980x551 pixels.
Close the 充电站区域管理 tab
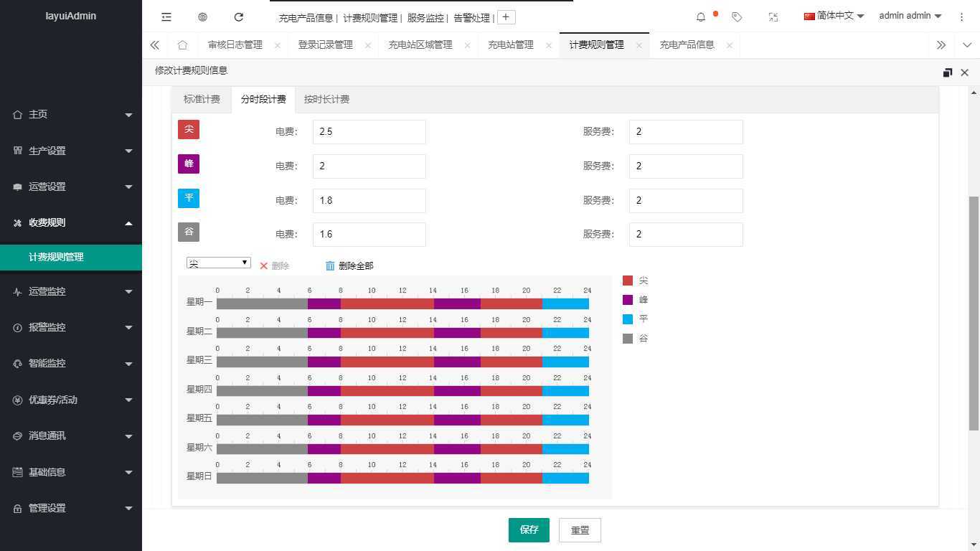[467, 45]
